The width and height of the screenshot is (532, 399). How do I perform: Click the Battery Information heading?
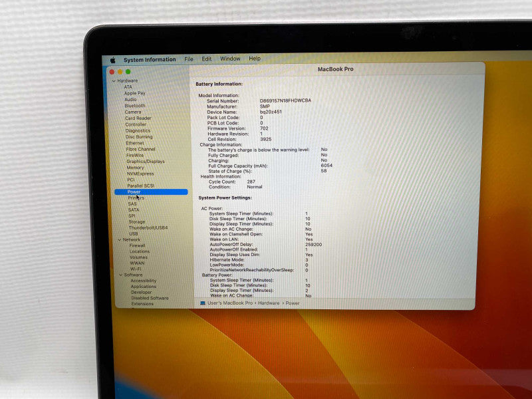coord(219,84)
